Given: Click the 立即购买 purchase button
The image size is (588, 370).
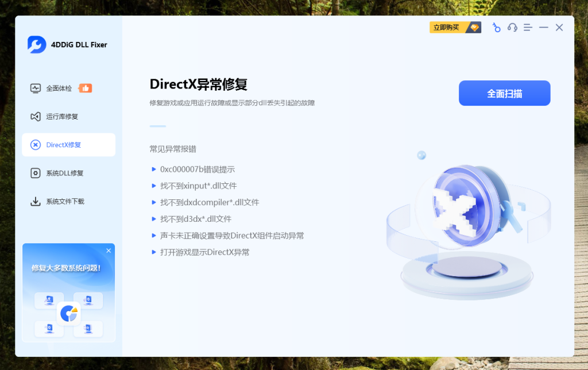Looking at the screenshot, I should click(x=455, y=28).
